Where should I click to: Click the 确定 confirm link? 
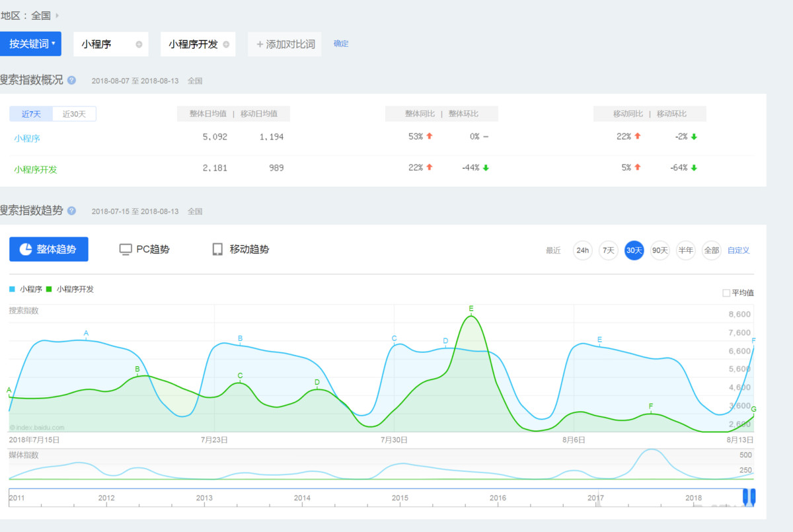pos(341,44)
